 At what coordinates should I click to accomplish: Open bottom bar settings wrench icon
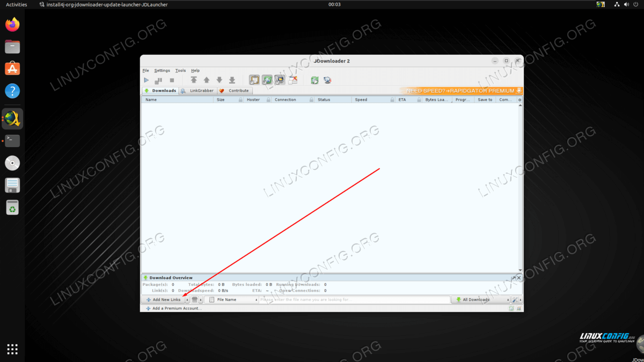[x=515, y=300]
